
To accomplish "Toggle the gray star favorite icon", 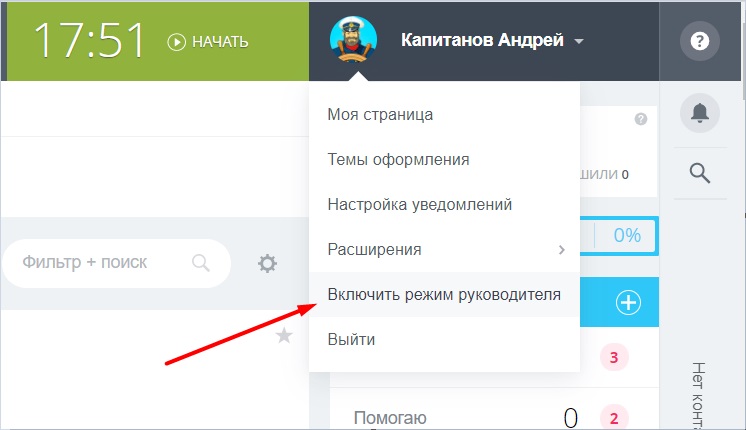I will pyautogui.click(x=284, y=336).
